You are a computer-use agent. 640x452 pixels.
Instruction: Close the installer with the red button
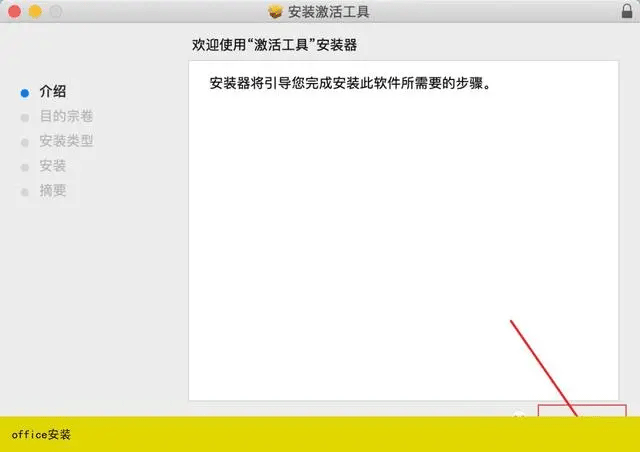pyautogui.click(x=14, y=12)
